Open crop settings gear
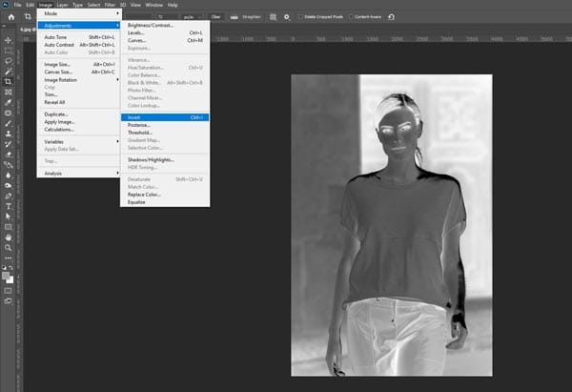This screenshot has height=392, width=572. click(x=287, y=17)
